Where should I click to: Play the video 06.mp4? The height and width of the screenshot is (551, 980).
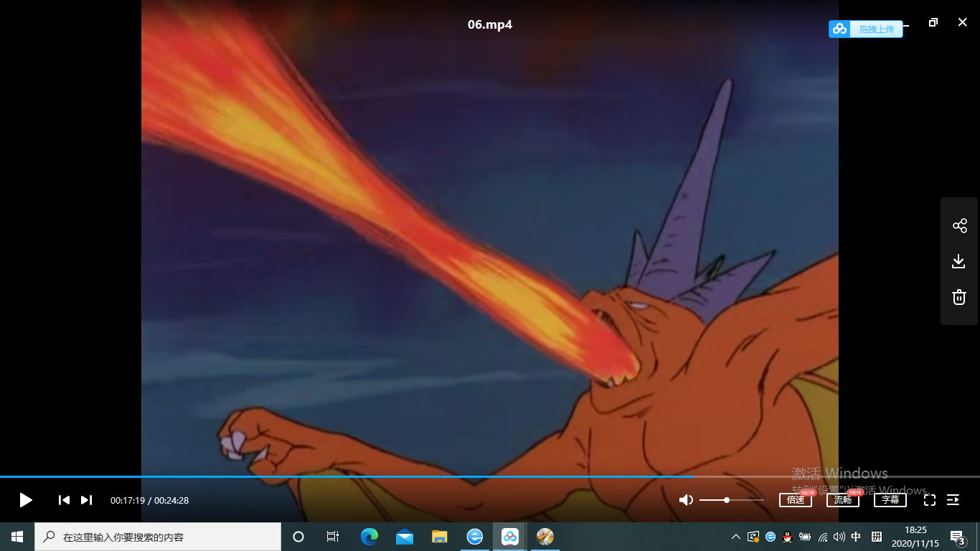coord(26,500)
